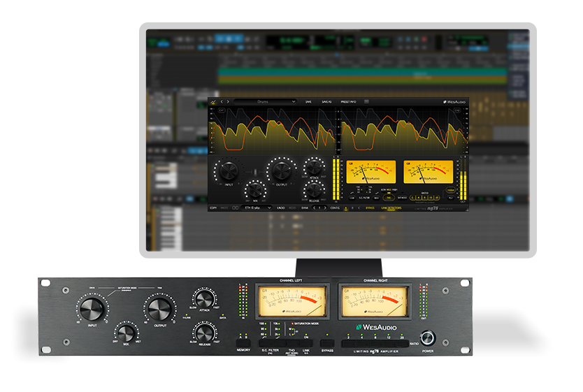Go to next preset with right arrow
Viewport: 583px width, 392px height.
pos(228,101)
